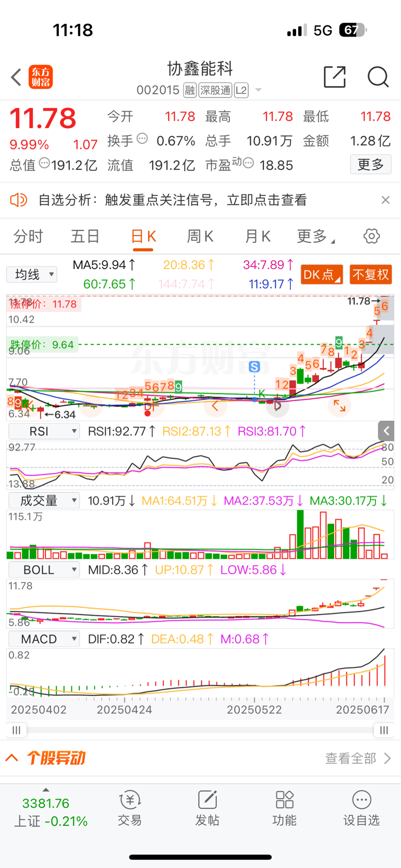Tap the 涨停价: 11.78 label

click(44, 304)
